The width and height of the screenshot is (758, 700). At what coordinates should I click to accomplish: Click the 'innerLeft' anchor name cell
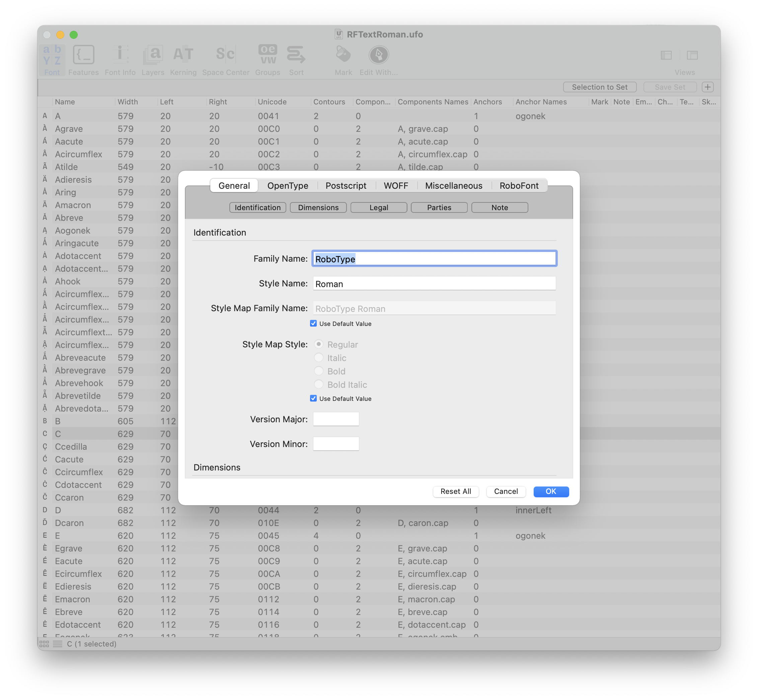coord(533,510)
